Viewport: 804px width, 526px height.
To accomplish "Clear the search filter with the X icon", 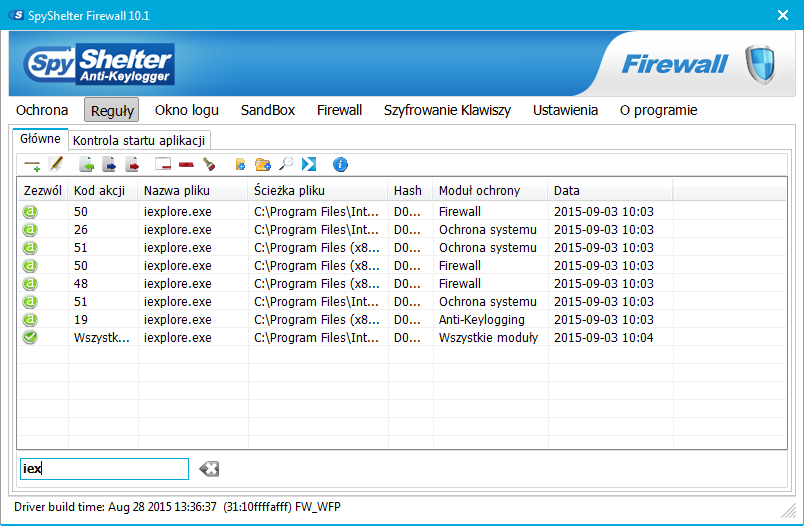I will pyautogui.click(x=209, y=469).
